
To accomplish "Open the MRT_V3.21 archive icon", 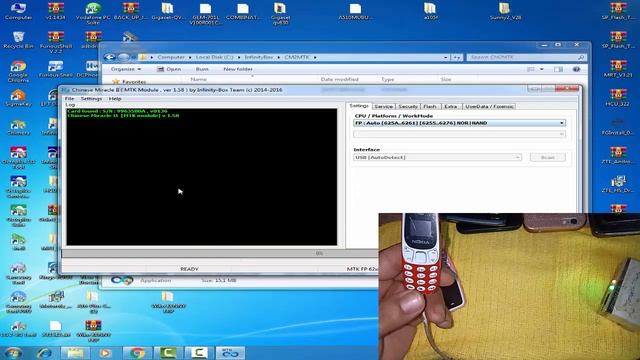I will [x=618, y=68].
